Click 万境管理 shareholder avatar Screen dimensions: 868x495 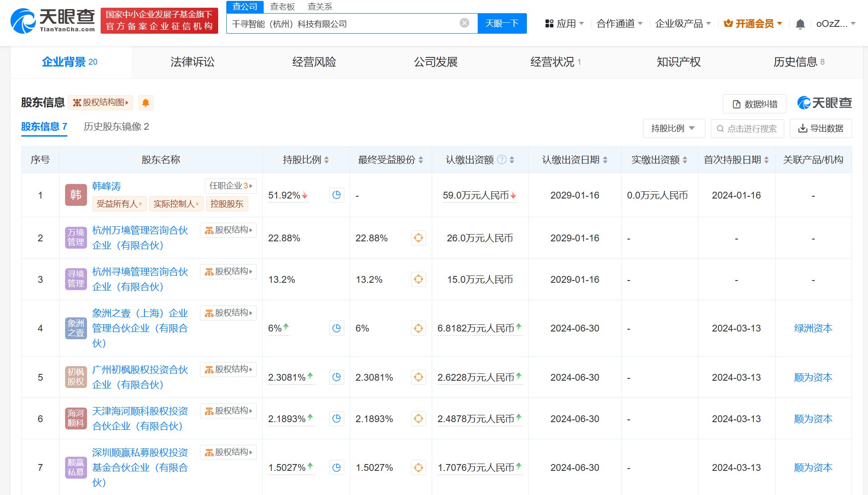tap(76, 238)
